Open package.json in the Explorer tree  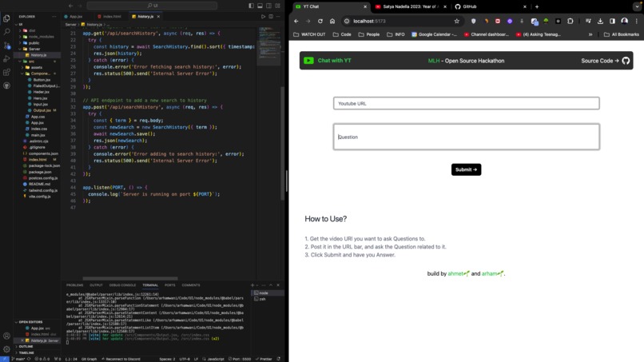[x=40, y=172]
